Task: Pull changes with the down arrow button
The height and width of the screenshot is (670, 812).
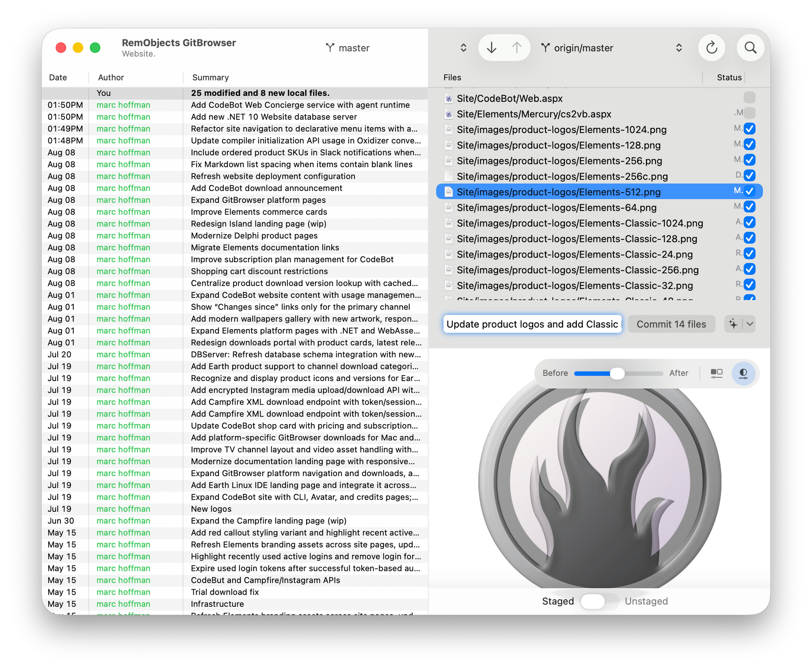Action: click(x=492, y=48)
